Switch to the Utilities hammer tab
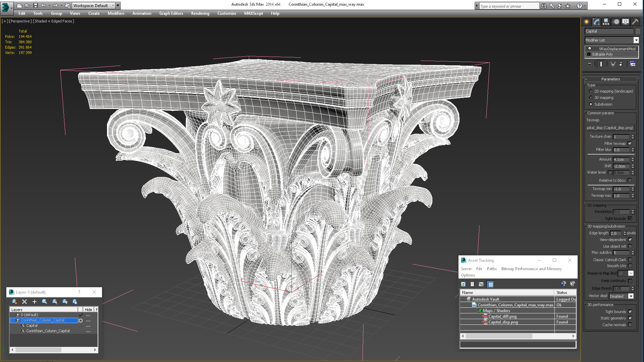Viewport: 644px width, 362px height. pyautogui.click(x=635, y=22)
